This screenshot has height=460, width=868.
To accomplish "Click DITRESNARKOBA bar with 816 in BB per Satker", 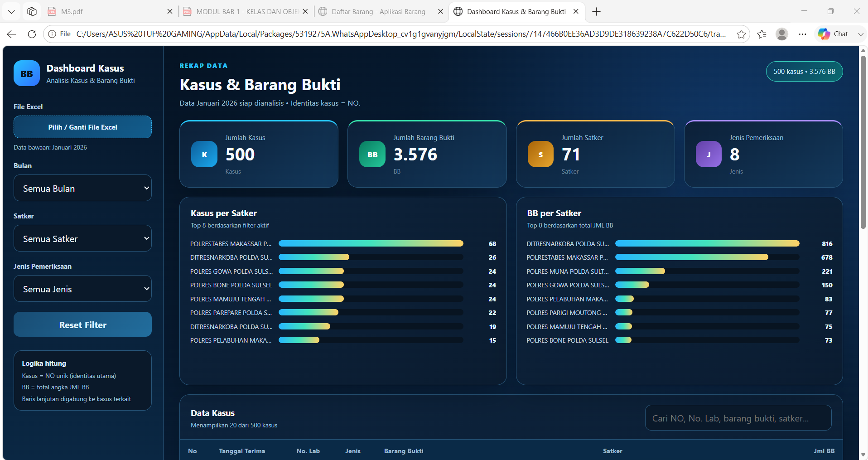I will click(x=707, y=243).
